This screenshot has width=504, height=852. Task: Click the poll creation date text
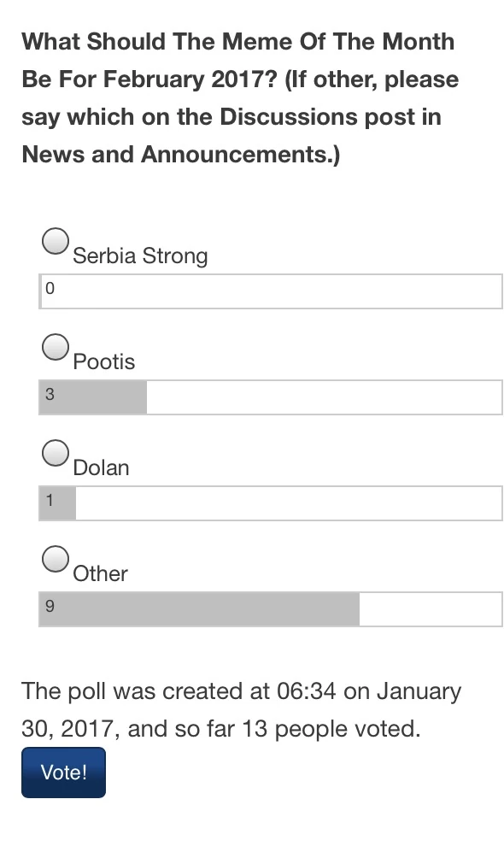241,690
